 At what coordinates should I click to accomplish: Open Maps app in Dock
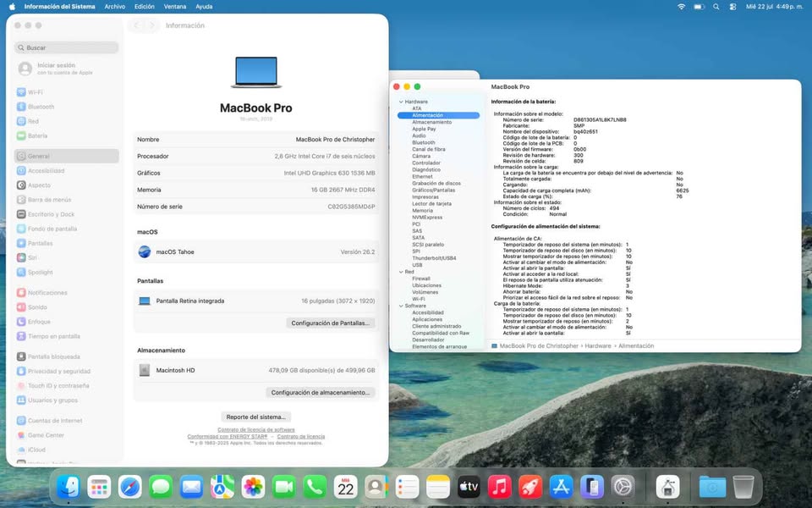tap(222, 487)
